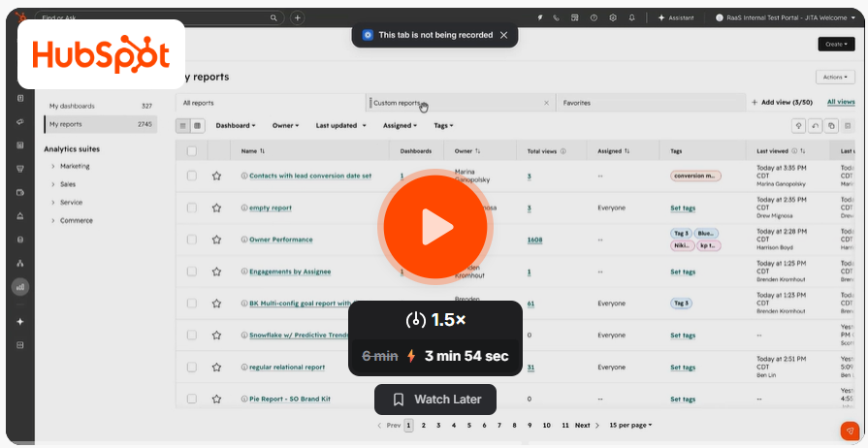
Task: Select My reports in sidebar
Action: [x=100, y=124]
